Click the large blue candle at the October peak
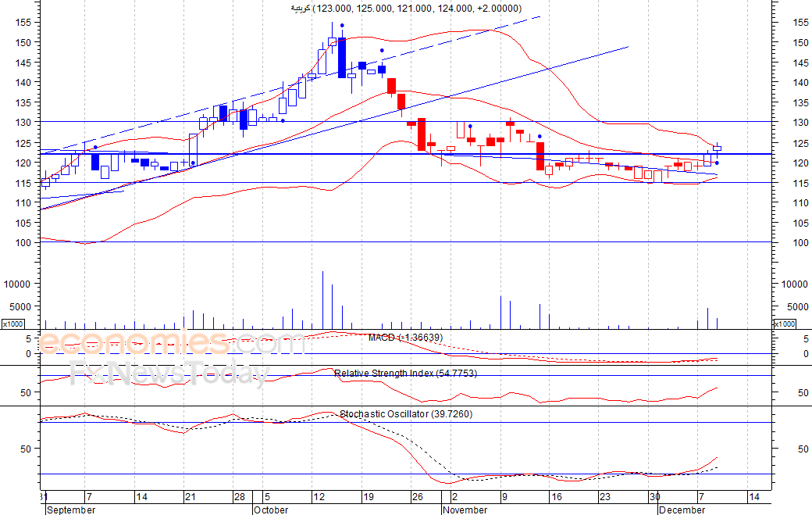Image resolution: width=812 pixels, height=515 pixels. coord(342,58)
